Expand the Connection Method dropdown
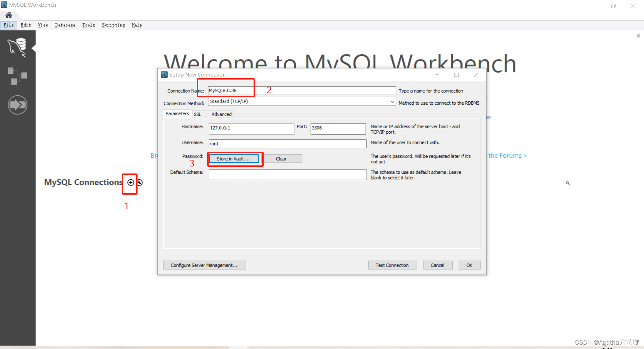 392,101
